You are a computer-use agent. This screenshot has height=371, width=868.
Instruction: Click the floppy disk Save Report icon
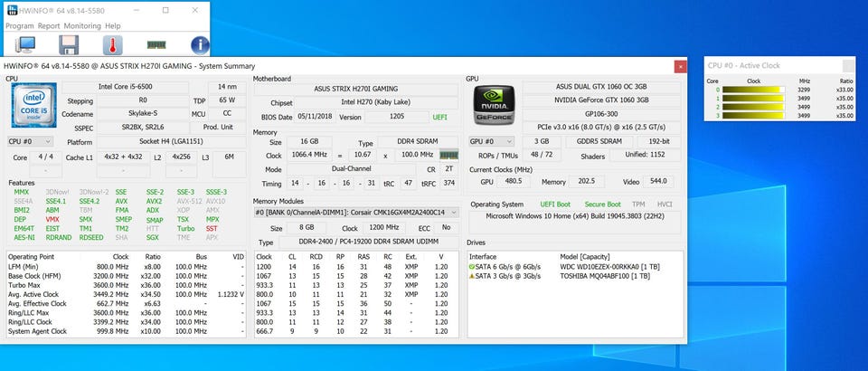(x=69, y=45)
